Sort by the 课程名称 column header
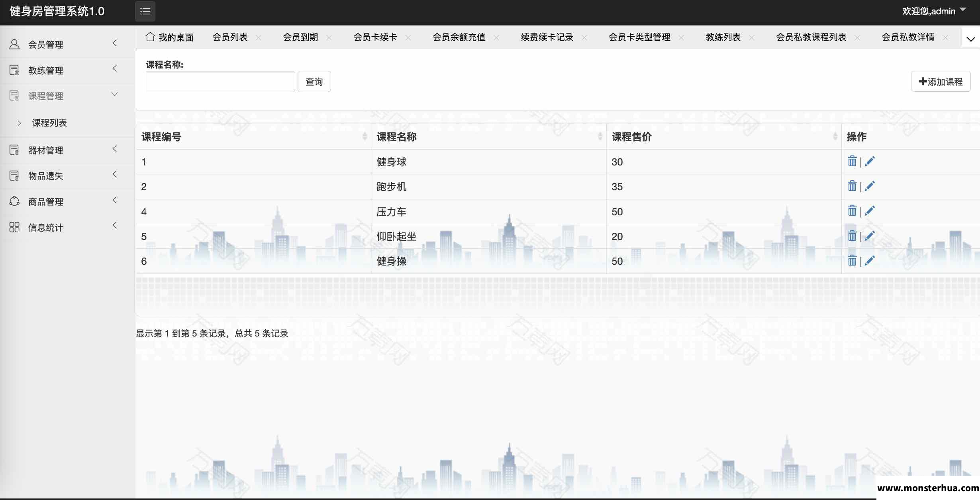Image resolution: width=980 pixels, height=500 pixels. pos(489,137)
